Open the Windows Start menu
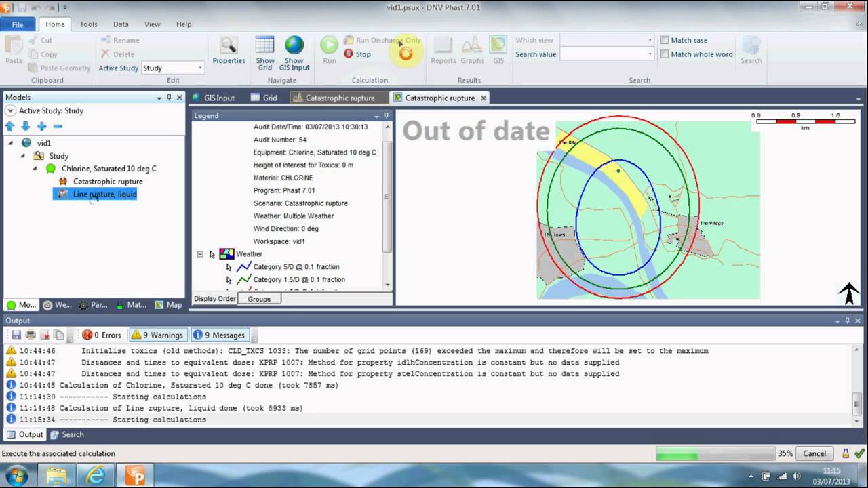This screenshot has height=488, width=868. (16, 475)
